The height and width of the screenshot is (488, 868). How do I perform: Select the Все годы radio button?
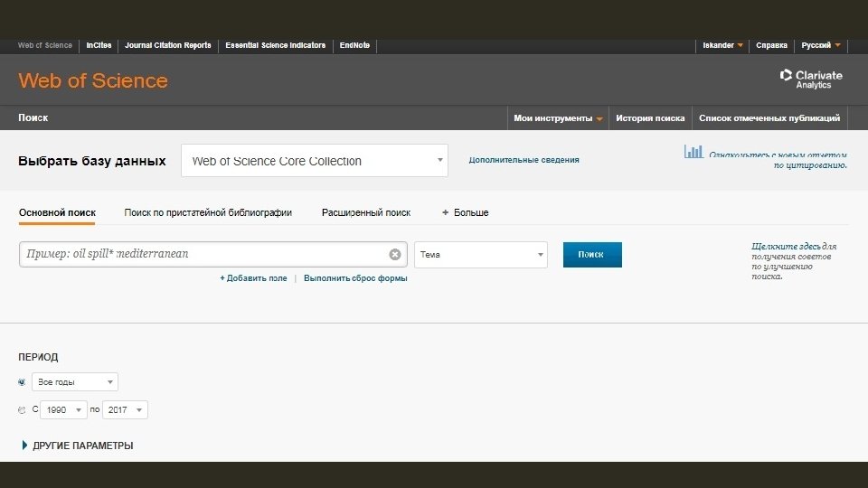tap(22, 382)
